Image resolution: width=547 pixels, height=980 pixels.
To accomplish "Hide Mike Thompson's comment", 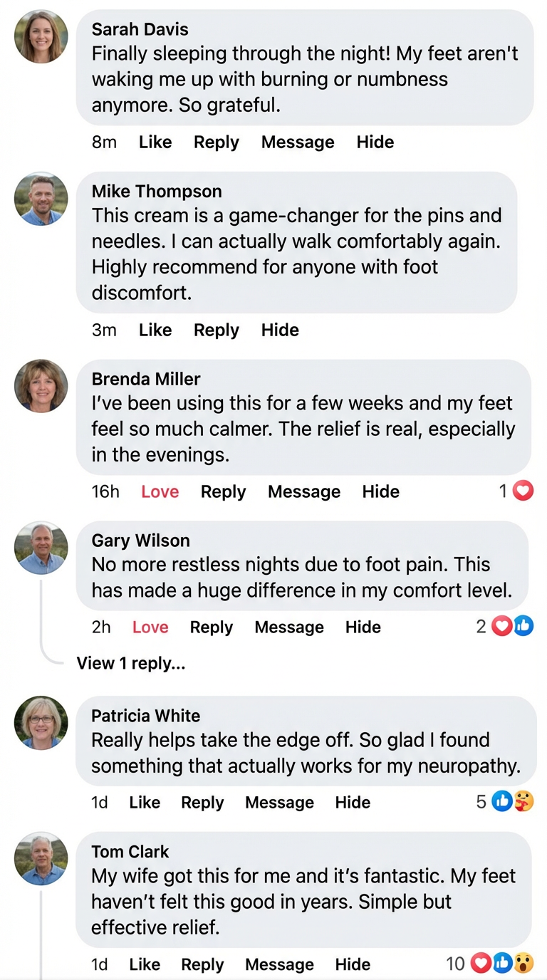I will (280, 330).
